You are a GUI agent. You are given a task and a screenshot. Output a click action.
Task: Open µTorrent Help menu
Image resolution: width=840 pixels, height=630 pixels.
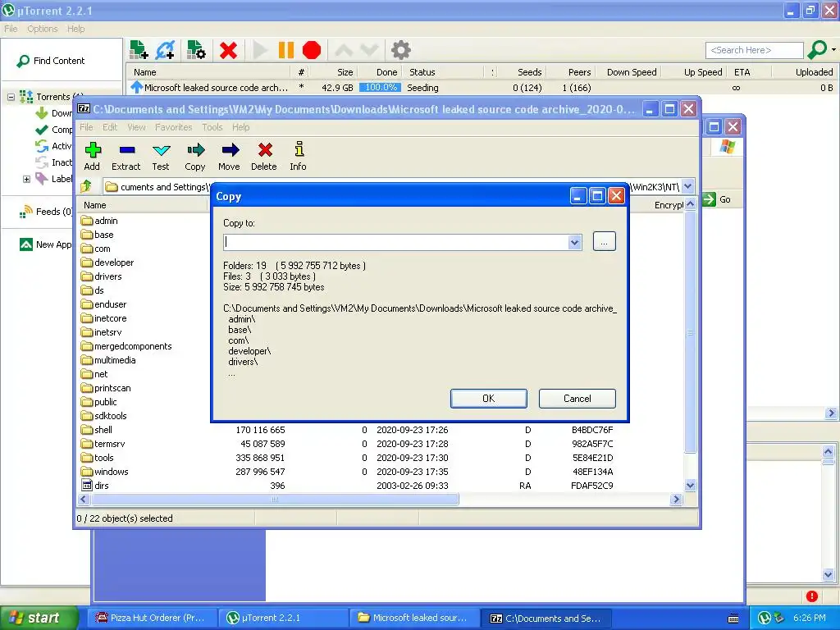tap(76, 29)
